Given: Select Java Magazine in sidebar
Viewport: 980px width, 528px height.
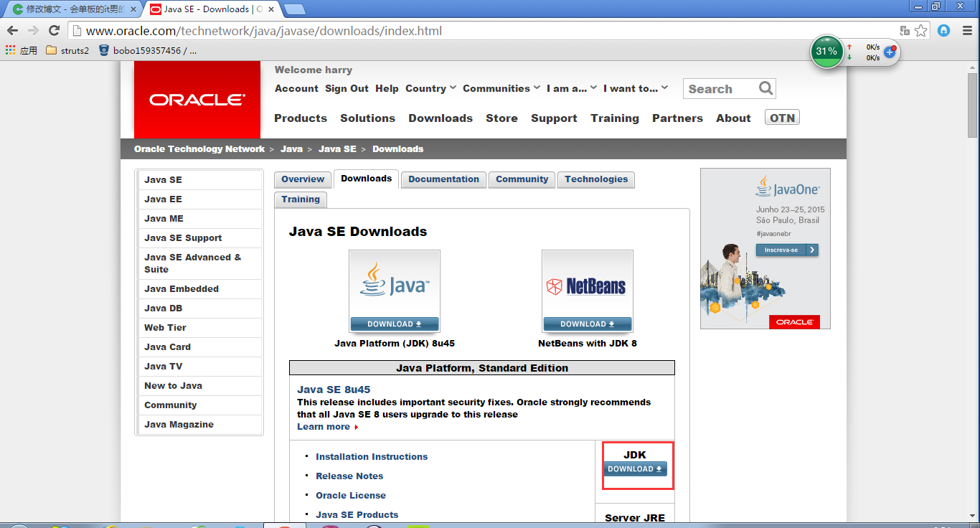Looking at the screenshot, I should point(199,425).
